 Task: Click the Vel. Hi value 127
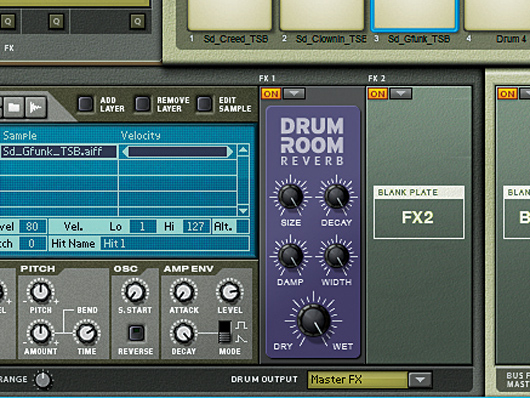pyautogui.click(x=196, y=227)
